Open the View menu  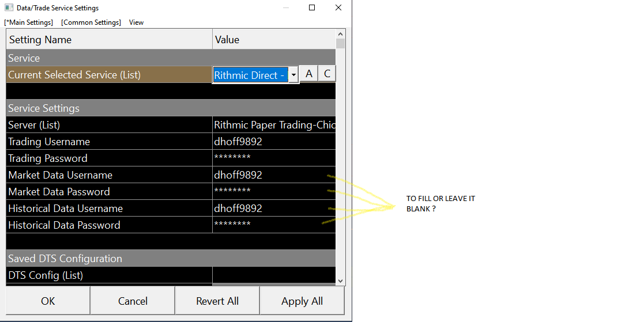[x=136, y=22]
